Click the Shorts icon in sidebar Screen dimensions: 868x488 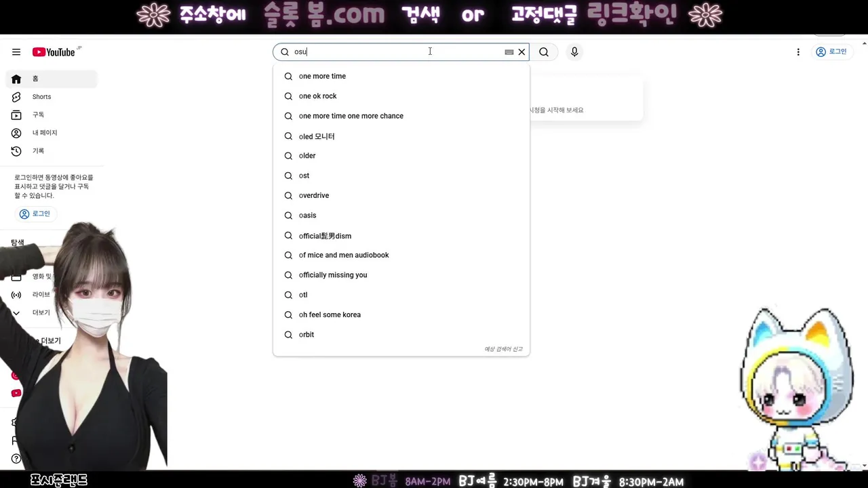(x=16, y=97)
